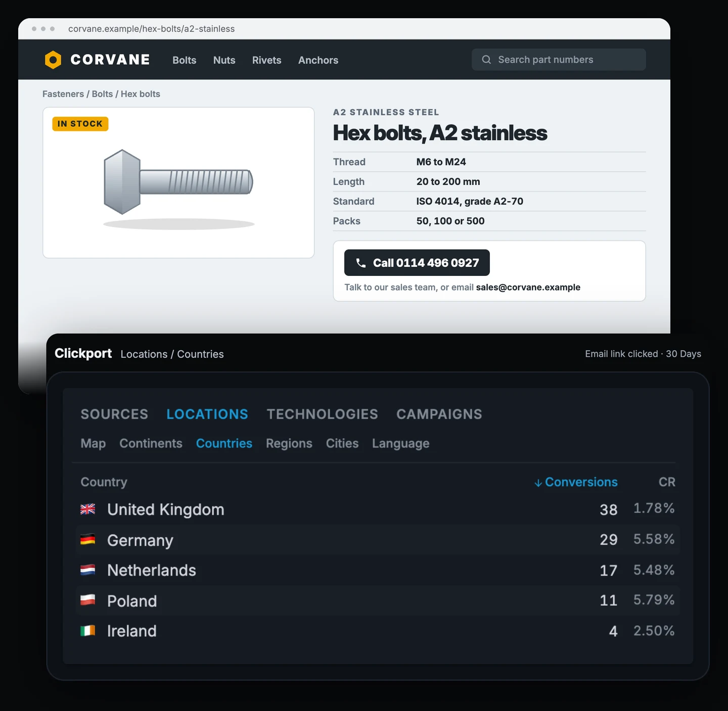Click the Netherlands flag icon
This screenshot has width=728, height=711.
pos(87,570)
